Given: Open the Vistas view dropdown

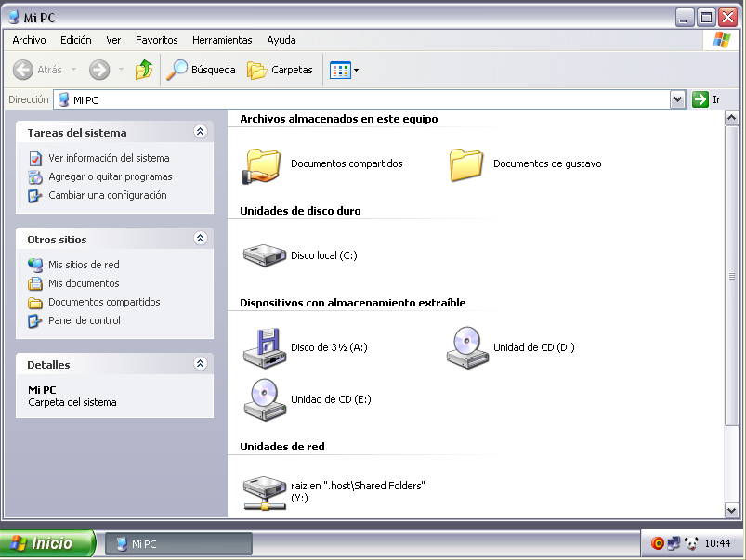Looking at the screenshot, I should [x=345, y=70].
